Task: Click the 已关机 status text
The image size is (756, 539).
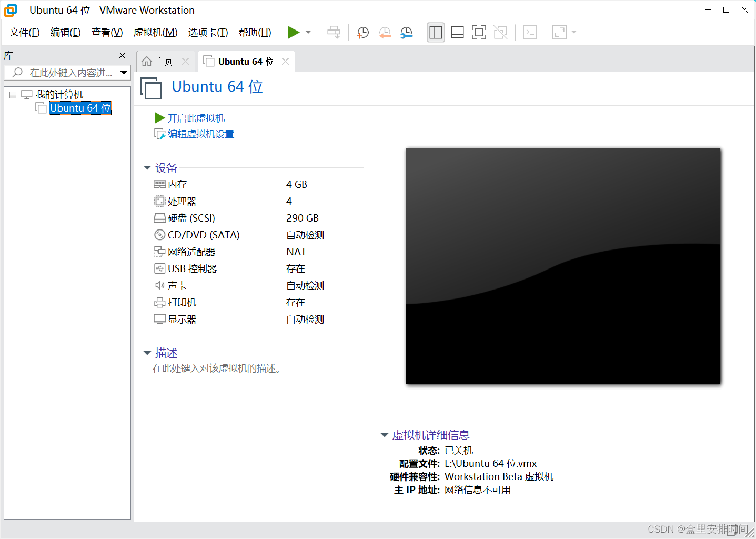Action: [x=459, y=451]
